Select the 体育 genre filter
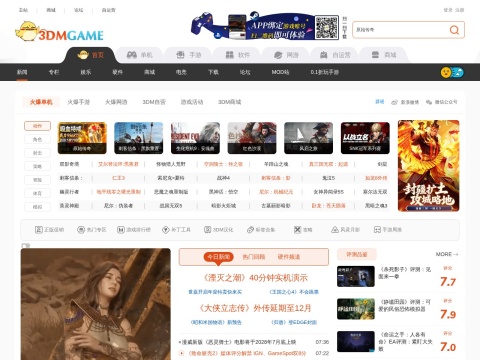Screen dimensions: 480x360 37,193
